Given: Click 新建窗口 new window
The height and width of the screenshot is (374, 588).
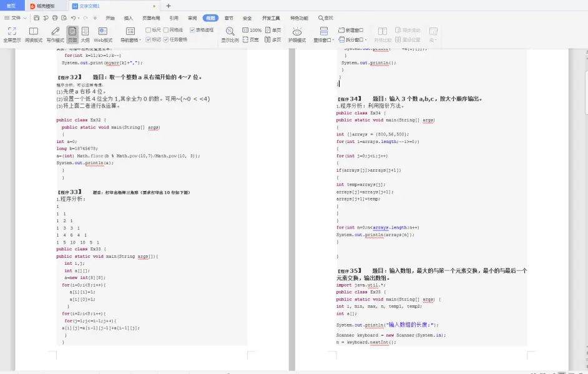Looking at the screenshot, I should pos(351,30).
